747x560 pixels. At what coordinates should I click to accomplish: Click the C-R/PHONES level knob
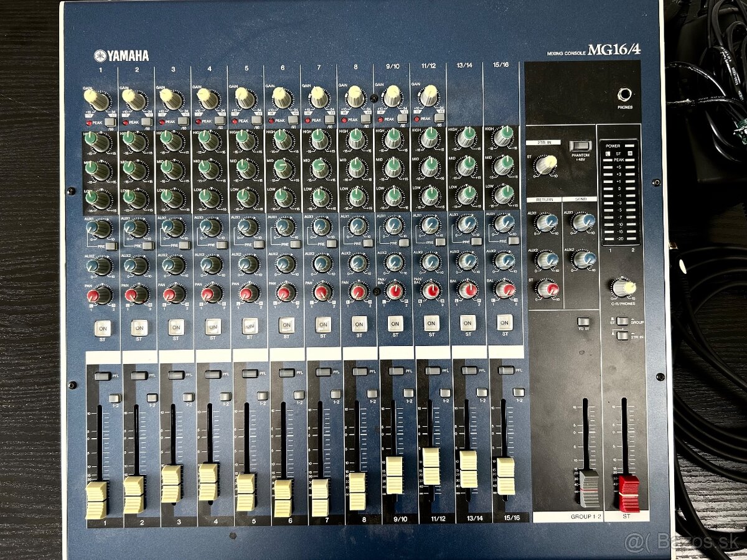point(623,287)
